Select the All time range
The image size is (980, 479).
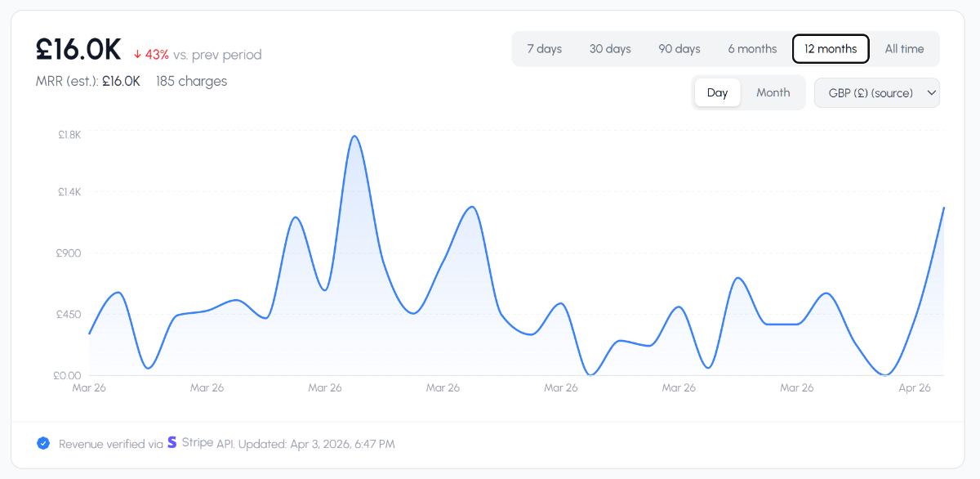(x=904, y=49)
